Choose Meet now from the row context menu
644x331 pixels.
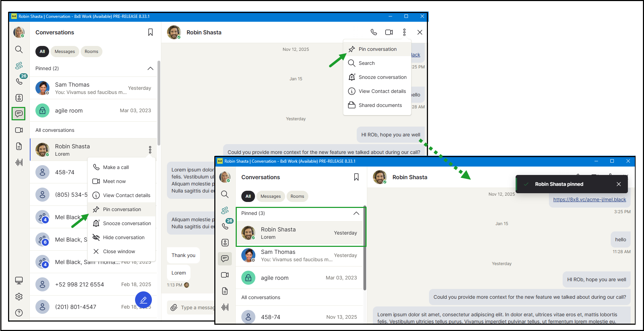[121, 181]
